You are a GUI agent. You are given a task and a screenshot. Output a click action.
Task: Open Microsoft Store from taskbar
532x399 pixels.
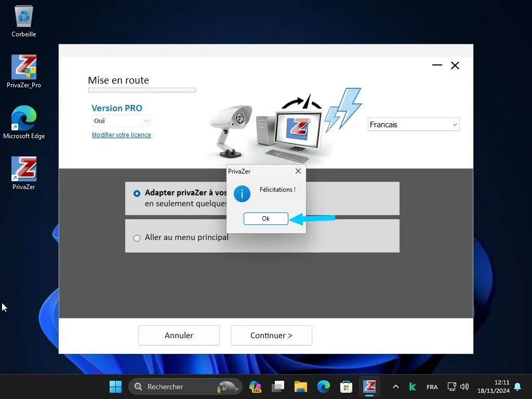pos(347,387)
